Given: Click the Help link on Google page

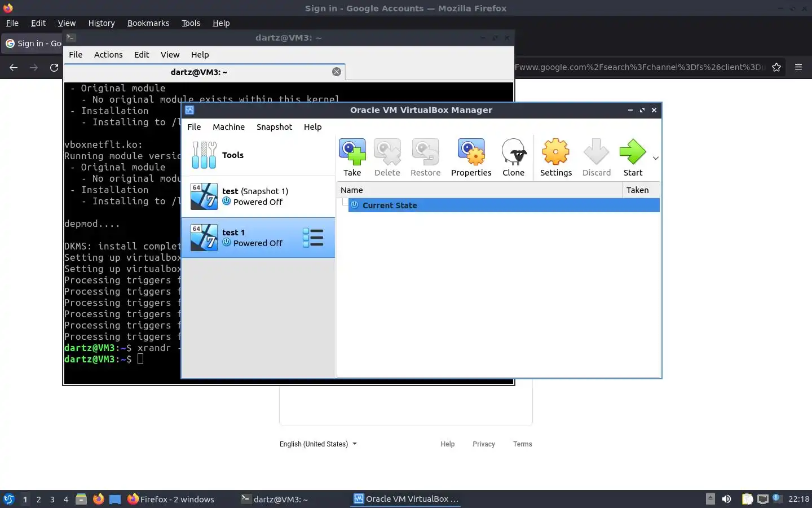Looking at the screenshot, I should coord(448,444).
